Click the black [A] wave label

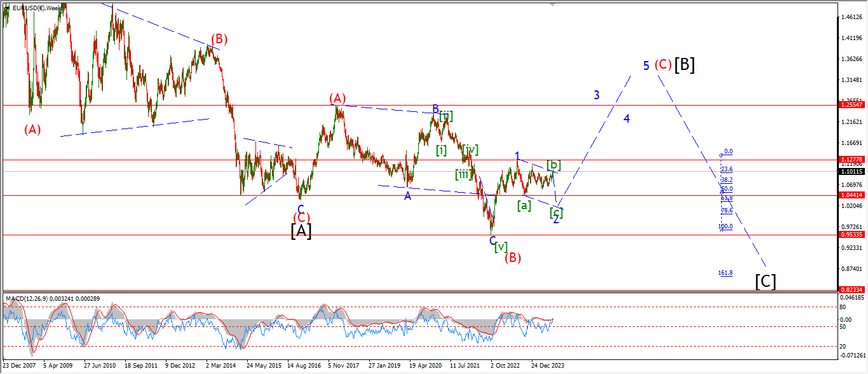[x=301, y=232]
